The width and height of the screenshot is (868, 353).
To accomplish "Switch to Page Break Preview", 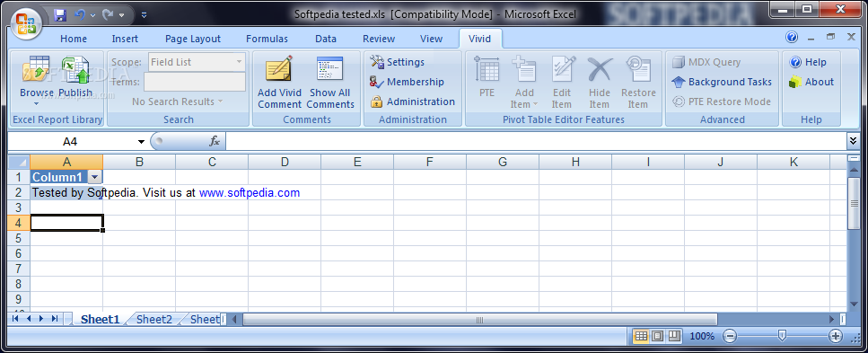I will pyautogui.click(x=674, y=336).
